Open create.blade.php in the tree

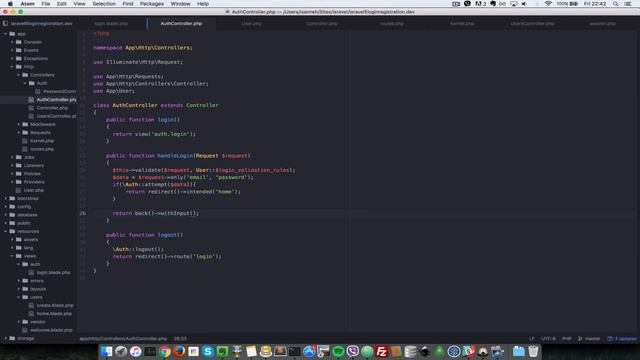point(55,305)
